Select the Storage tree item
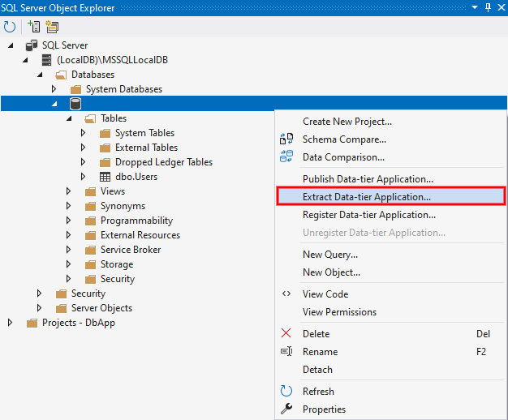 pos(117,264)
